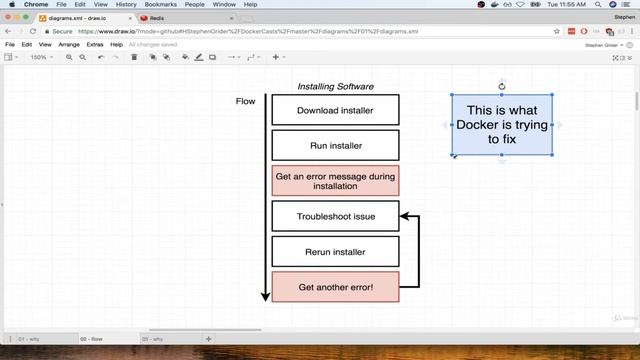
Task: Go back in browser history
Action: pos(8,31)
